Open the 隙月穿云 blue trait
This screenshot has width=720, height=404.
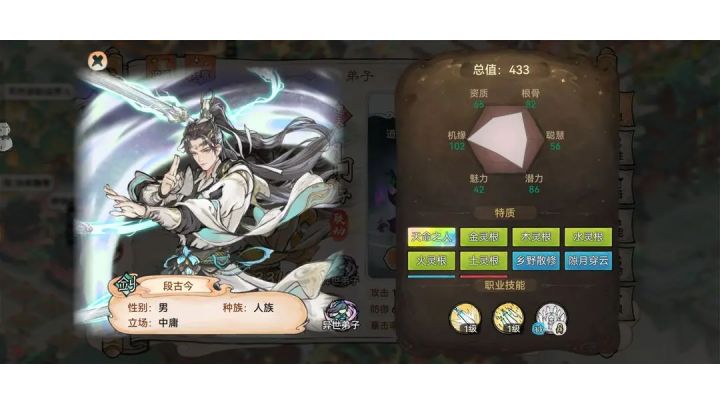click(588, 261)
